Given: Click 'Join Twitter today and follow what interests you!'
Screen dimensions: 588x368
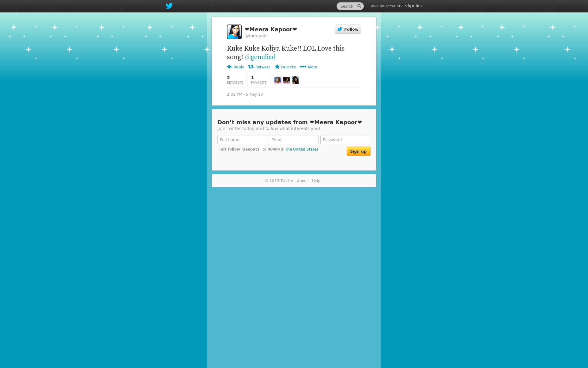Looking at the screenshot, I should [269, 128].
